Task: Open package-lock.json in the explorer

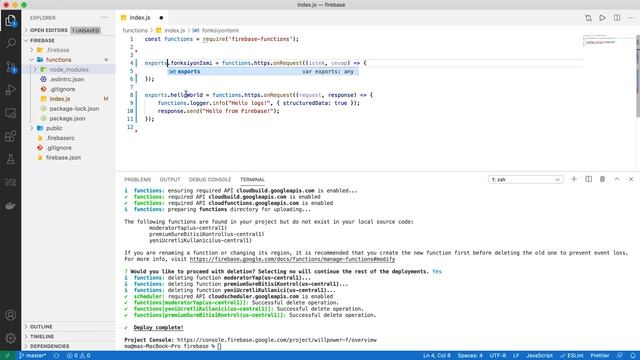Action: (69, 109)
